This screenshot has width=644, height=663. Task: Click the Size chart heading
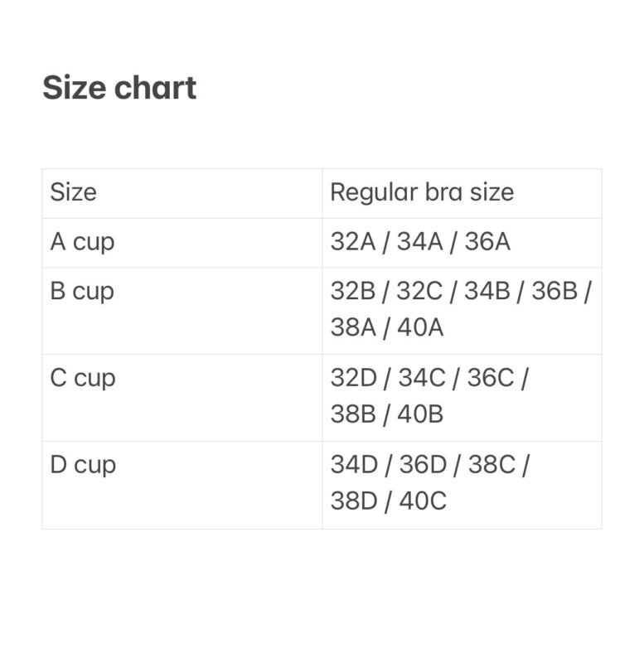click(119, 88)
